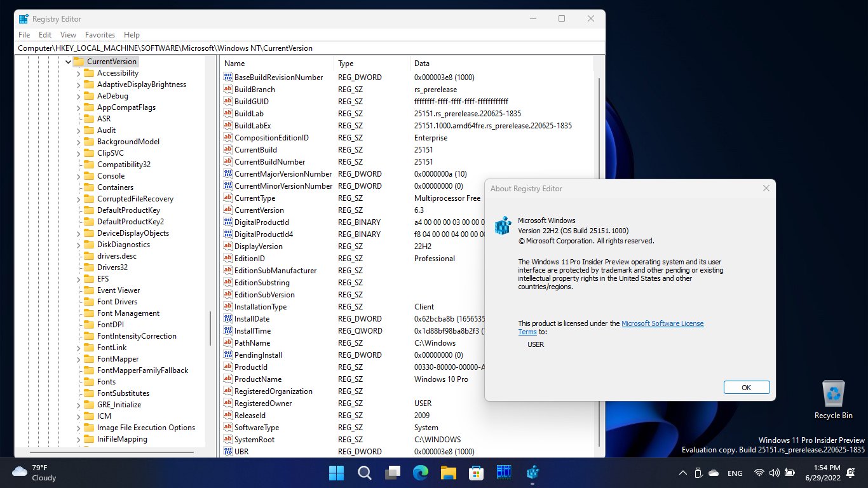Select the UBR DWORD value icon

point(228,452)
